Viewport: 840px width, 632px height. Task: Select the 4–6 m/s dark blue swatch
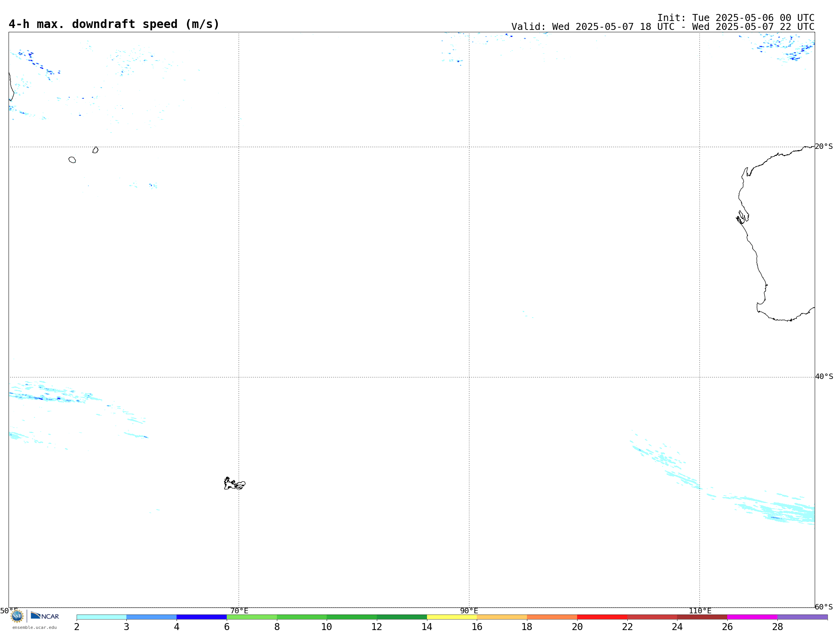202,617
